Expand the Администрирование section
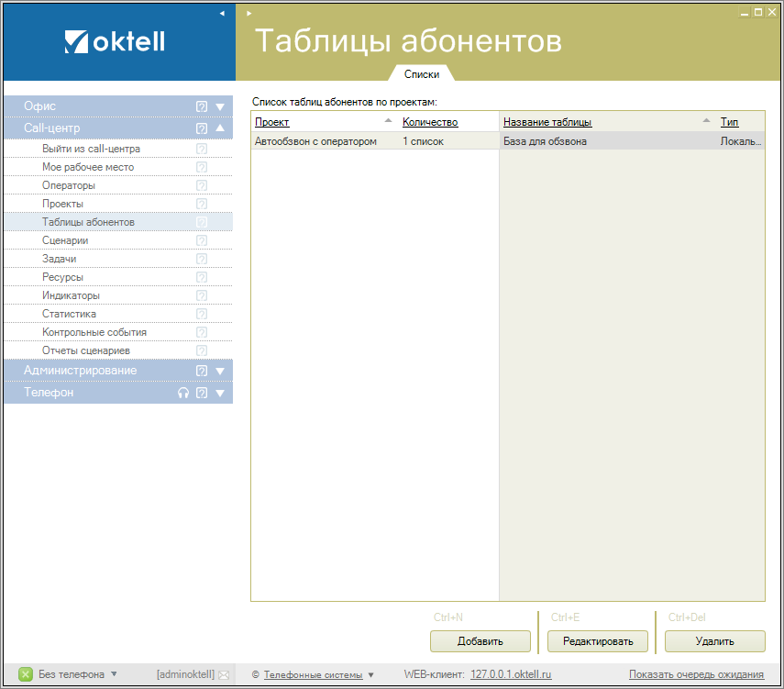This screenshot has width=784, height=689. 220,371
